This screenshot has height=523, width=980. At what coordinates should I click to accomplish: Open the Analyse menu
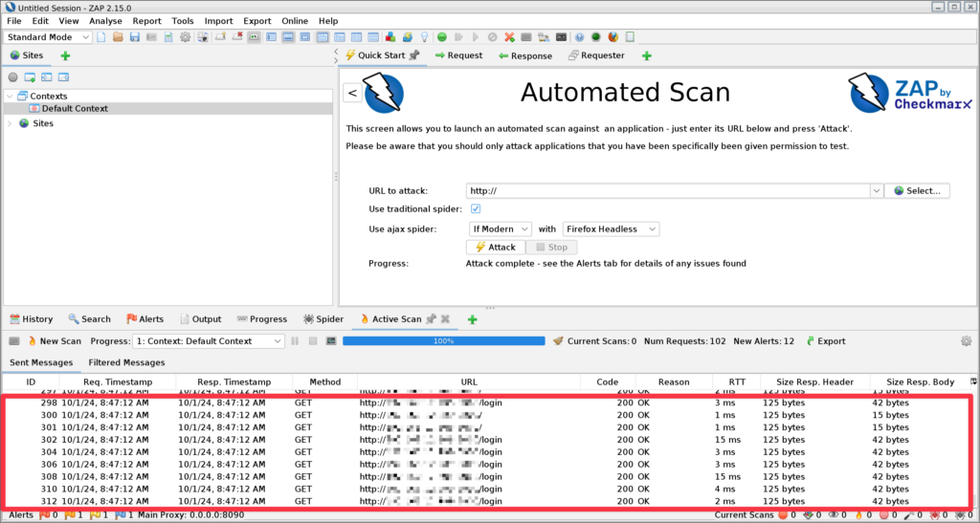click(105, 21)
